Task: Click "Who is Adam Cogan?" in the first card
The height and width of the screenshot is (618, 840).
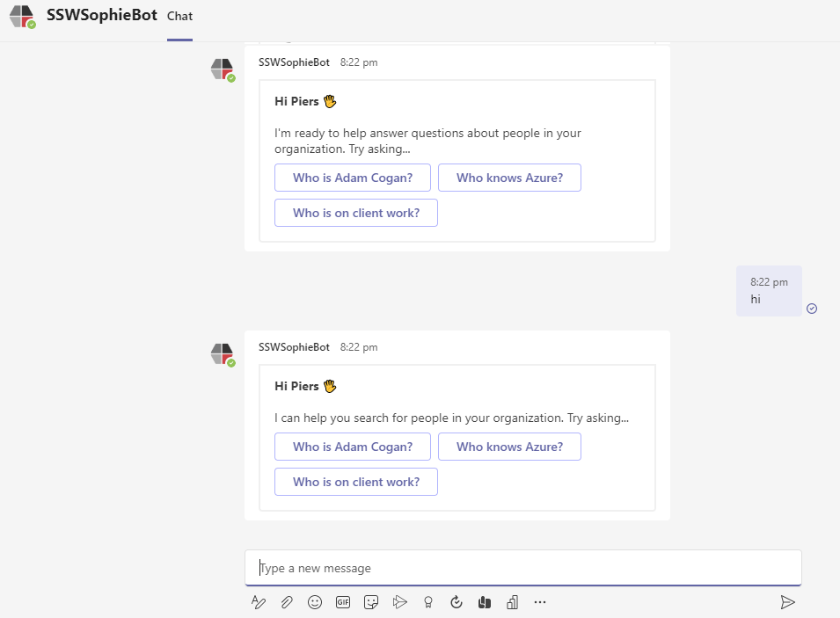Action: pos(353,178)
